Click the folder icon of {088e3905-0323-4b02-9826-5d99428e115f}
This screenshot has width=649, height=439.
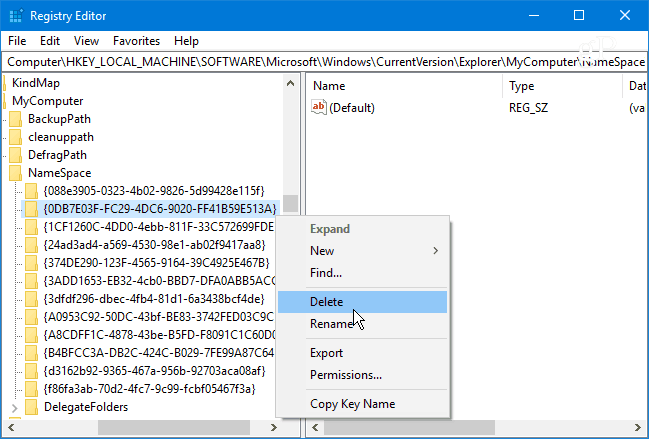[x=31, y=191]
